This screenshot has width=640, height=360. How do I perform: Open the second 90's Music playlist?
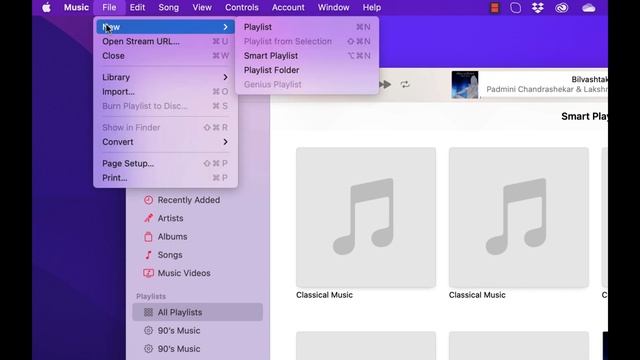197,349
